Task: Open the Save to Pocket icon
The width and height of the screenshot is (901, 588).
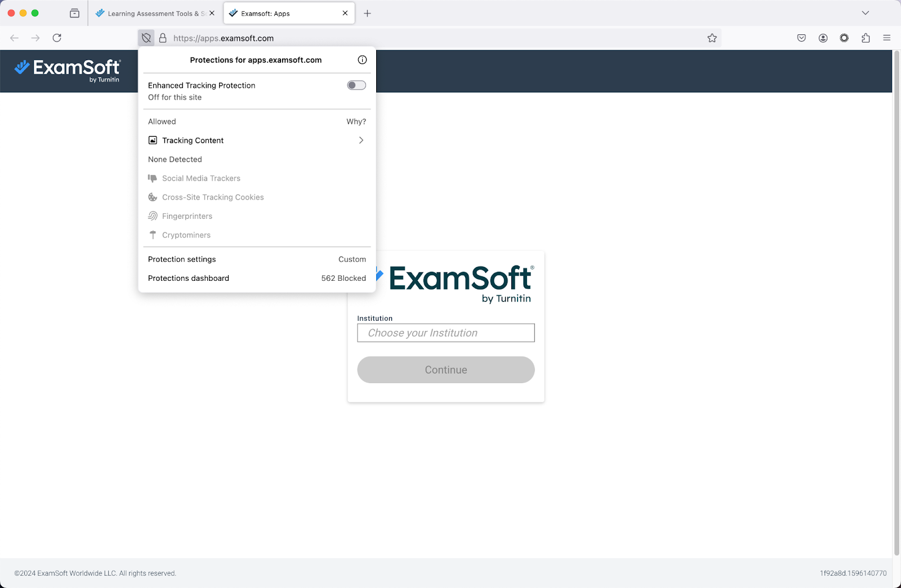Action: (801, 38)
